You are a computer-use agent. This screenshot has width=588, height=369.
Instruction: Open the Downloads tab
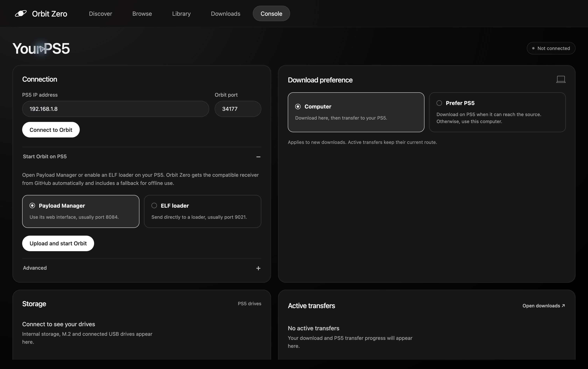point(226,14)
